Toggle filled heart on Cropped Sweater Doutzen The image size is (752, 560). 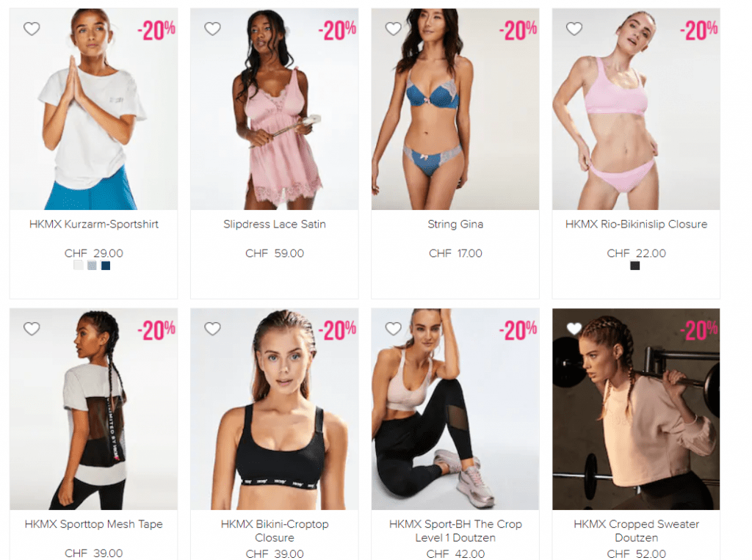(x=574, y=329)
